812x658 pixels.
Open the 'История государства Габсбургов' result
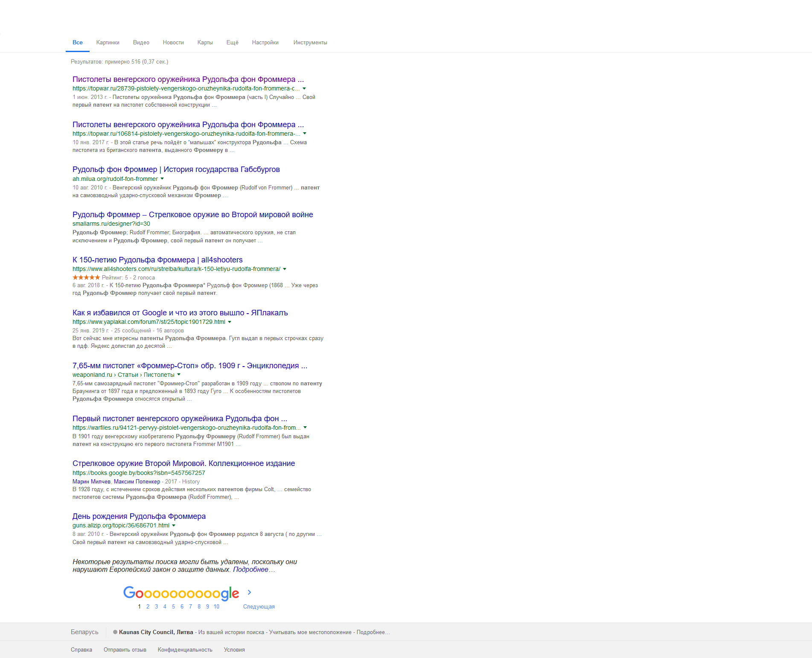point(176,169)
